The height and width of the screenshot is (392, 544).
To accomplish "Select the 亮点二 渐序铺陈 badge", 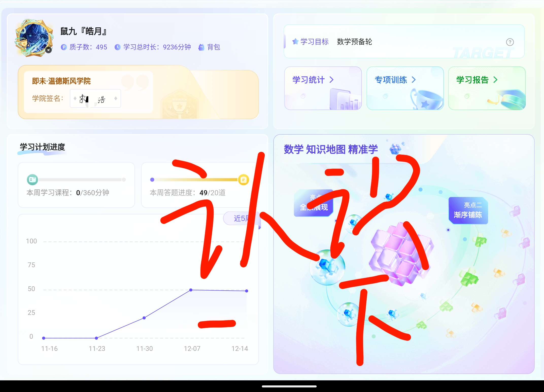I will coord(468,210).
